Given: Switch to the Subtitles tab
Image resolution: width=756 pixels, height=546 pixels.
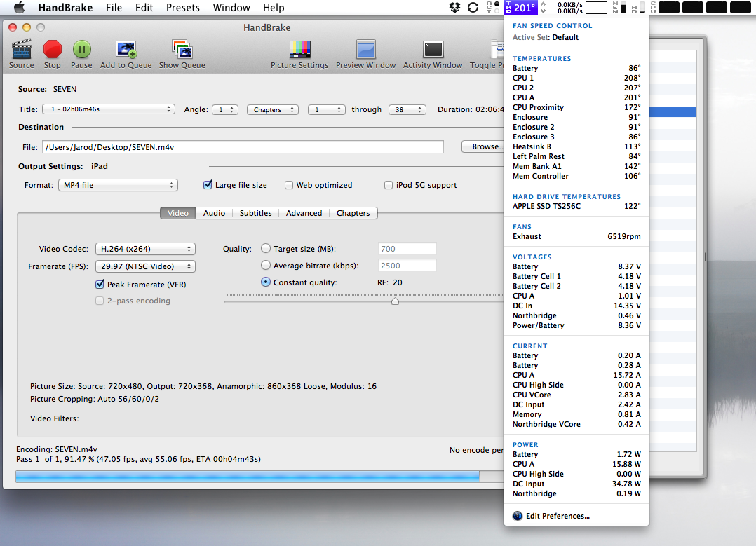Looking at the screenshot, I should tap(255, 213).
